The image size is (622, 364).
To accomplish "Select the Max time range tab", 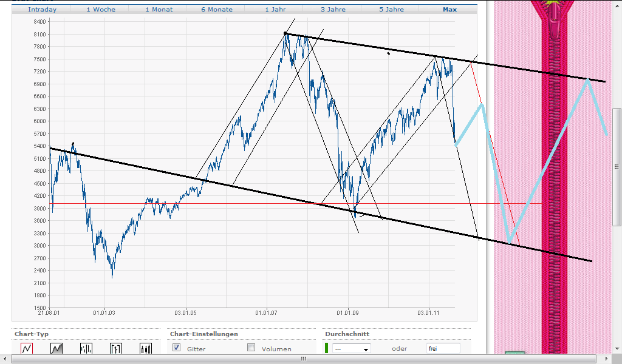I will coord(450,10).
